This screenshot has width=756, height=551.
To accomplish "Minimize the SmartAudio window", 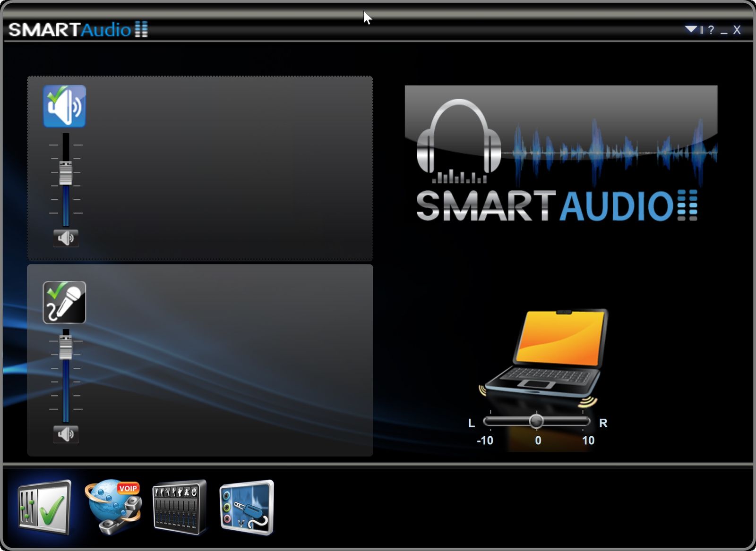I will 724,32.
